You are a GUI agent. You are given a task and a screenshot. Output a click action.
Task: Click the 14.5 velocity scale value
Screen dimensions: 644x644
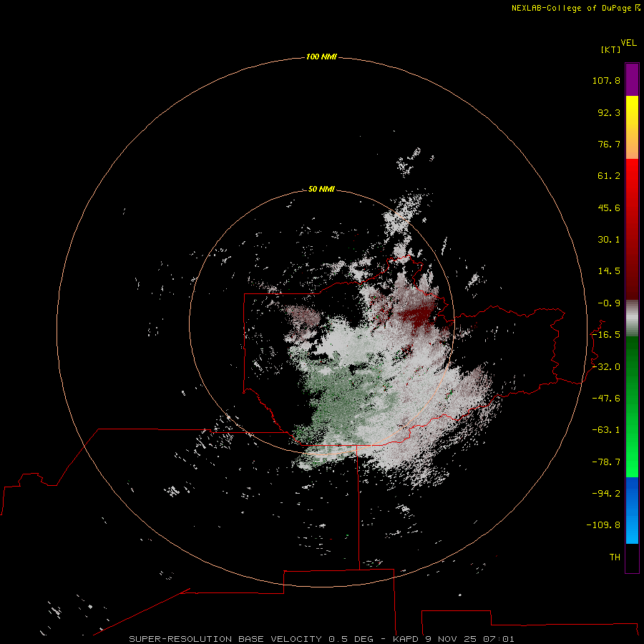609,271
